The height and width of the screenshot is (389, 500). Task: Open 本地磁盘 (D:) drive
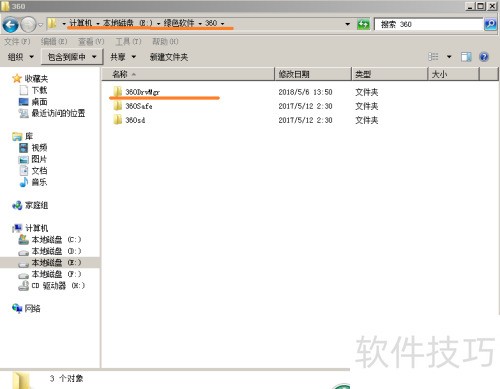[x=56, y=251]
